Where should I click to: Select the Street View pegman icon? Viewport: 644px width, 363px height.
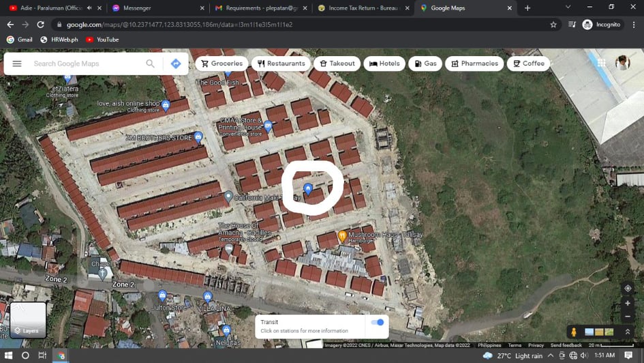click(574, 332)
